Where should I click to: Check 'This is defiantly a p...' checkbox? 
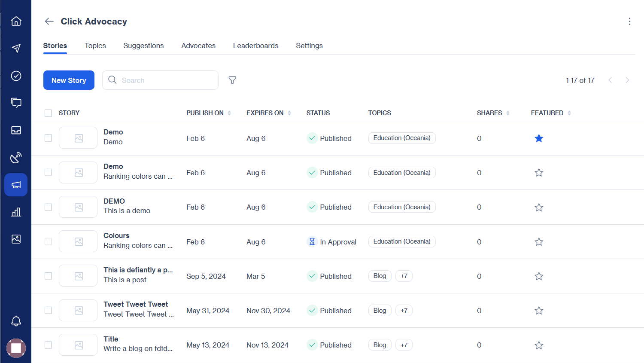click(48, 276)
